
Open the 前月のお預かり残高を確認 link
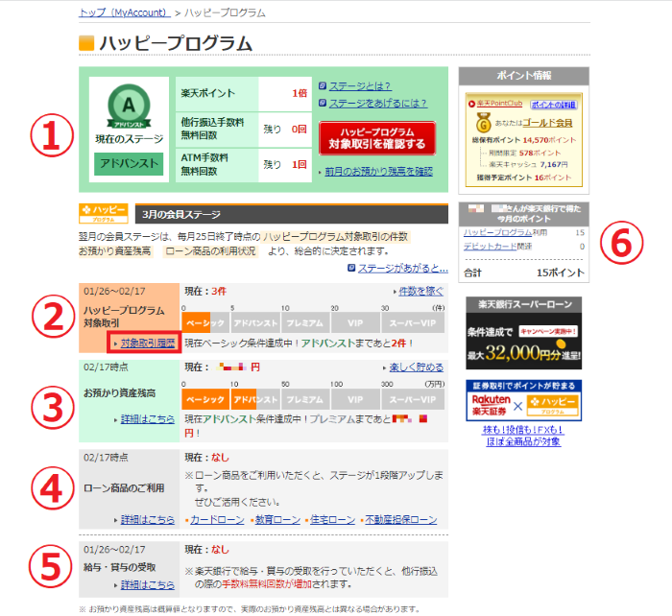coord(378,172)
